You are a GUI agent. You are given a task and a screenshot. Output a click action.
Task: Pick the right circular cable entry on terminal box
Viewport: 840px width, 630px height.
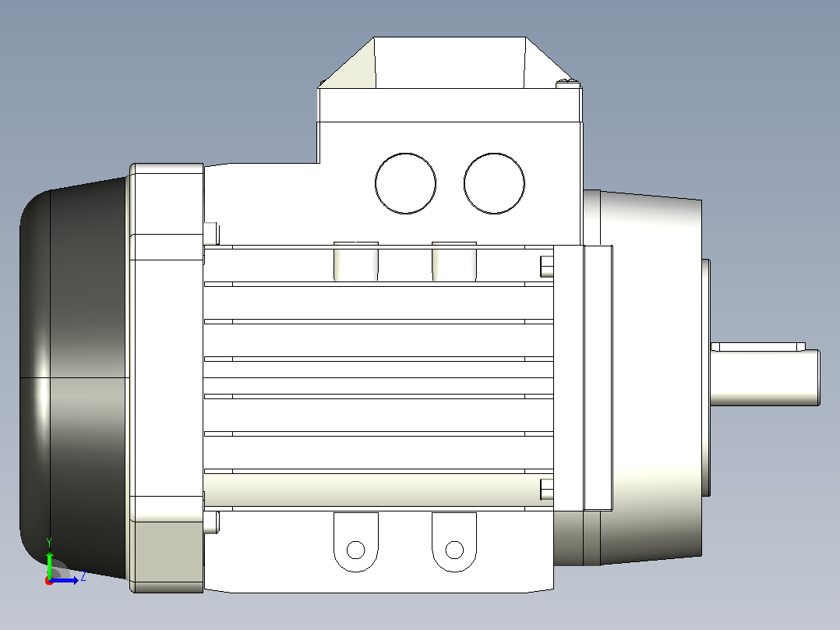click(x=494, y=183)
